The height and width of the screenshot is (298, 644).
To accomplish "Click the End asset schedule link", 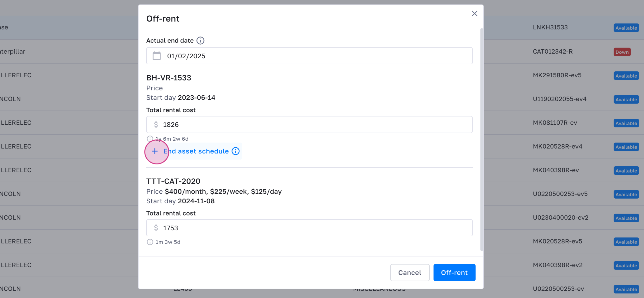I will (x=196, y=151).
